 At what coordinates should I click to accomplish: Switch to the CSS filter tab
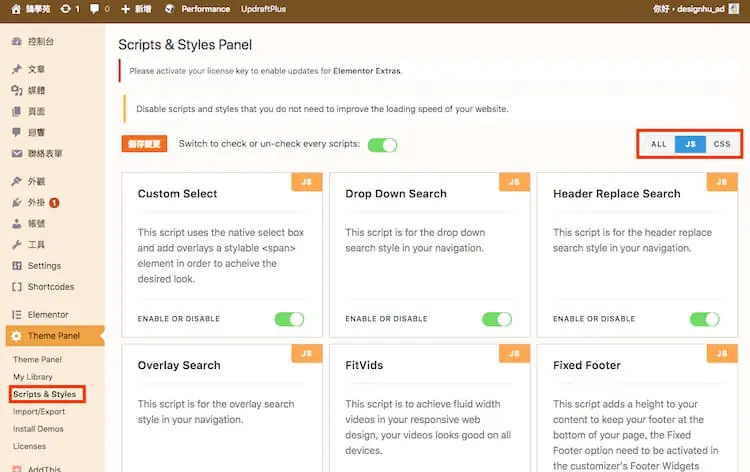[722, 144]
